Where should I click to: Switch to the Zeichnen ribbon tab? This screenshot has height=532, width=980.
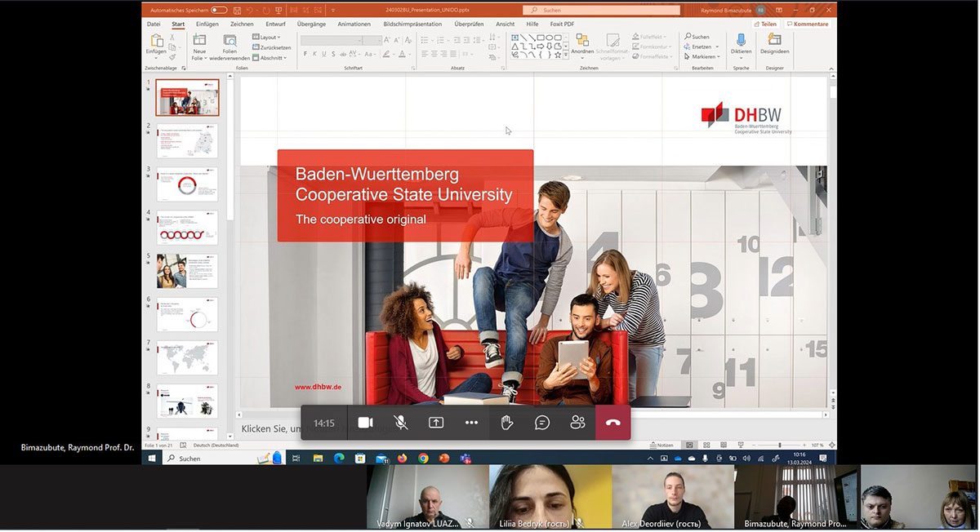[x=242, y=24]
